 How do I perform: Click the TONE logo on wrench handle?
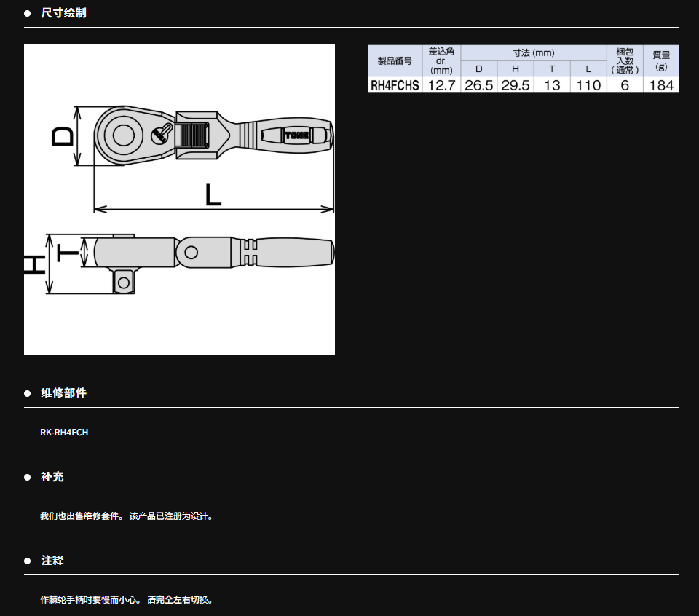(x=296, y=135)
